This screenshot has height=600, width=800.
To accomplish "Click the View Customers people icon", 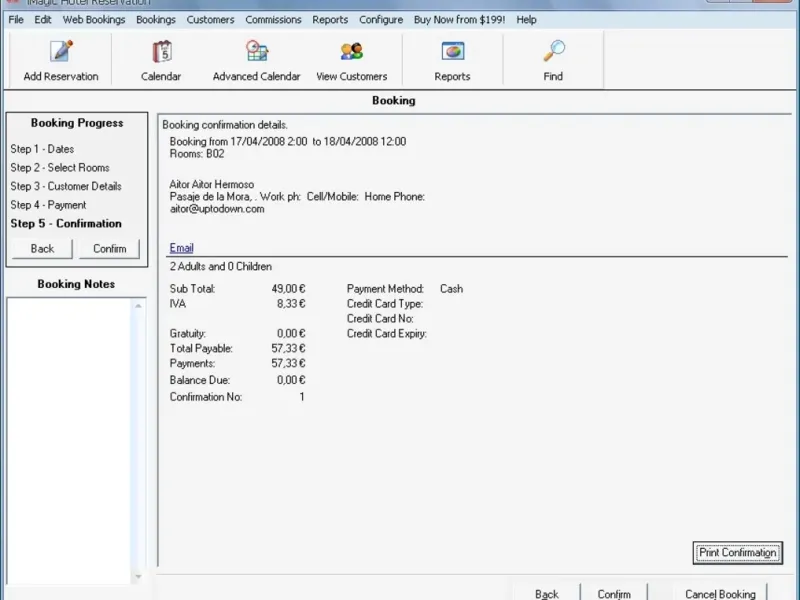I will [x=352, y=52].
